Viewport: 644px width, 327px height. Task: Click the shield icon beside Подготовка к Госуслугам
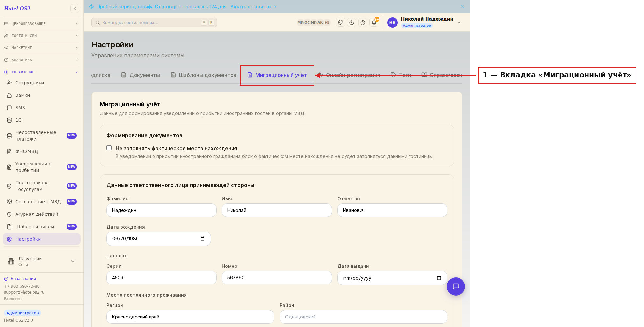[9, 186]
